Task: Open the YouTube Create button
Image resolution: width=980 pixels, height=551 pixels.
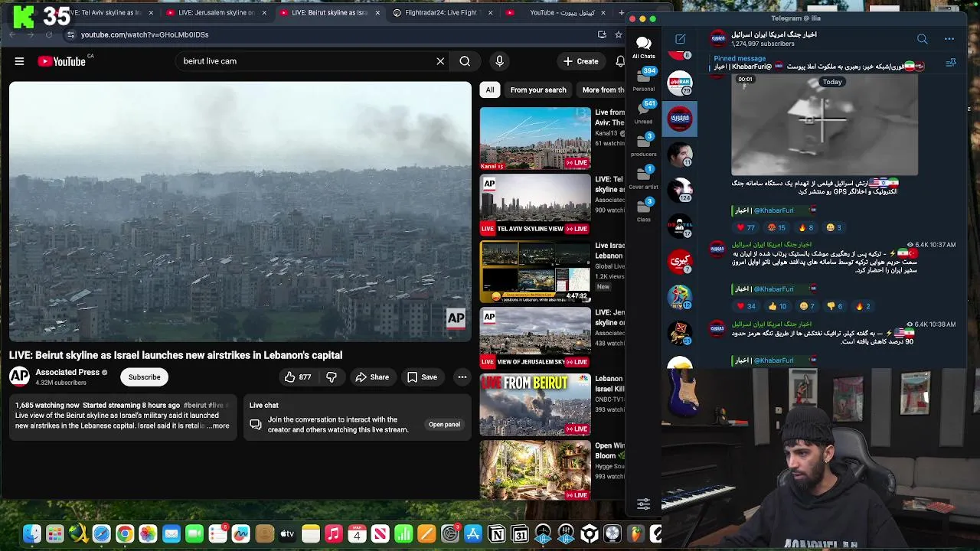Action: (581, 61)
